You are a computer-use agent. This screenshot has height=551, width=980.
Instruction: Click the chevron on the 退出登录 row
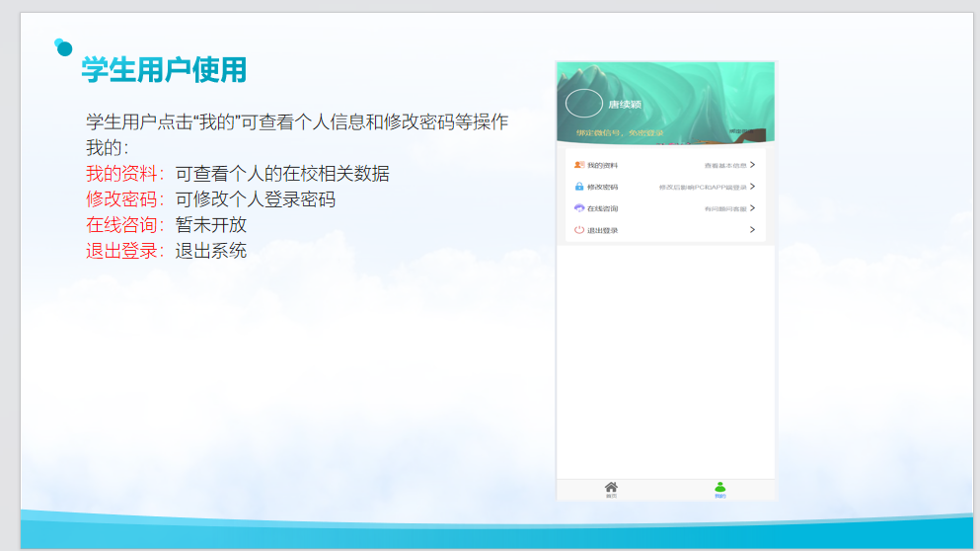point(753,230)
